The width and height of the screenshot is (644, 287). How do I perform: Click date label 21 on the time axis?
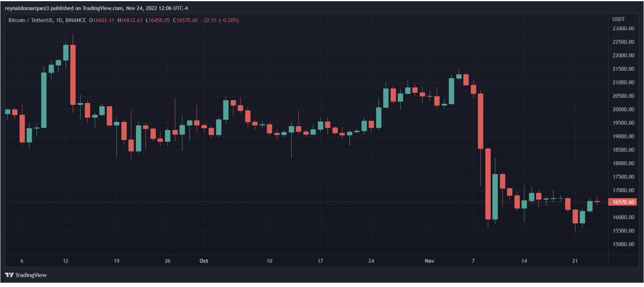[575, 261]
